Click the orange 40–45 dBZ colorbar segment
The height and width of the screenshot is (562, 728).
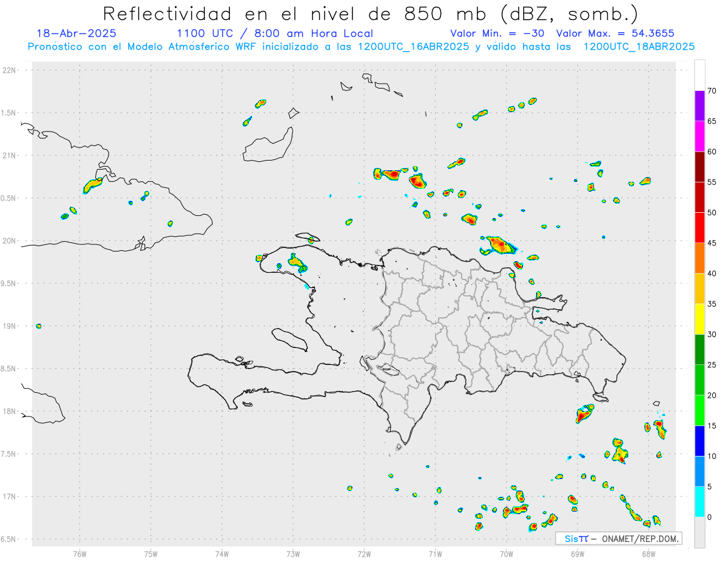click(x=699, y=258)
